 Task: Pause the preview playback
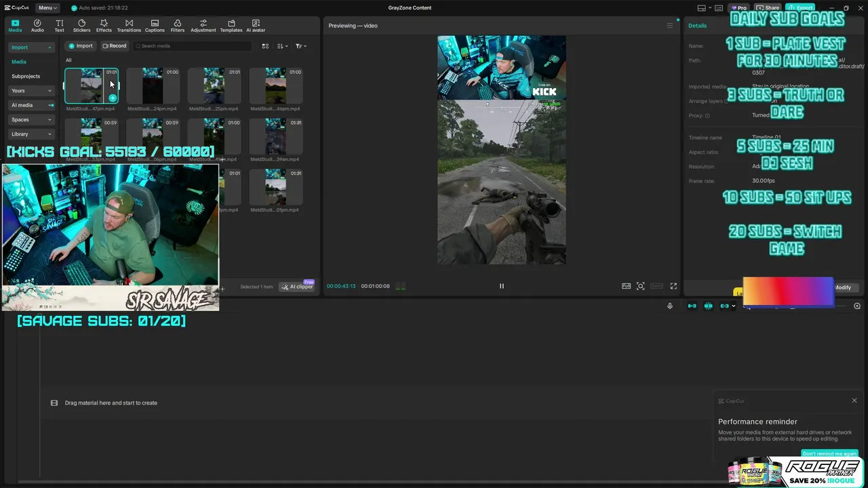point(502,286)
